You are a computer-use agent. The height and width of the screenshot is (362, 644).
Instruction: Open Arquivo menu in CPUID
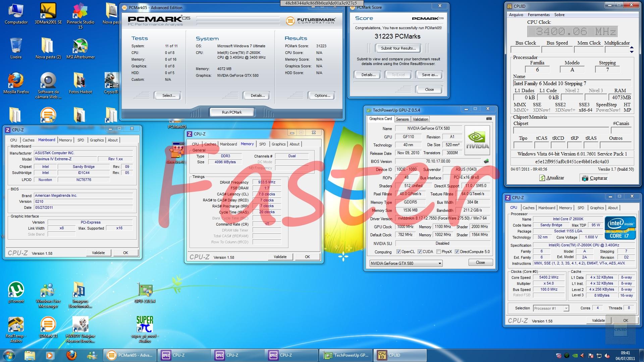click(516, 15)
